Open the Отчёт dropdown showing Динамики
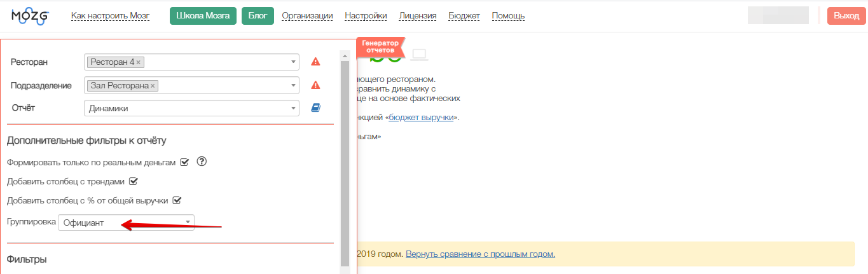The height and width of the screenshot is (274, 868). 191,109
